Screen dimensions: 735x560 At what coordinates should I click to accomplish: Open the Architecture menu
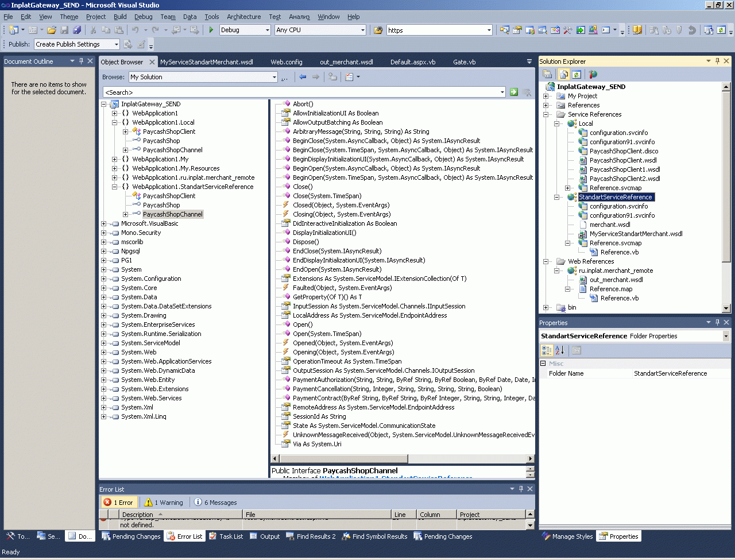click(243, 17)
